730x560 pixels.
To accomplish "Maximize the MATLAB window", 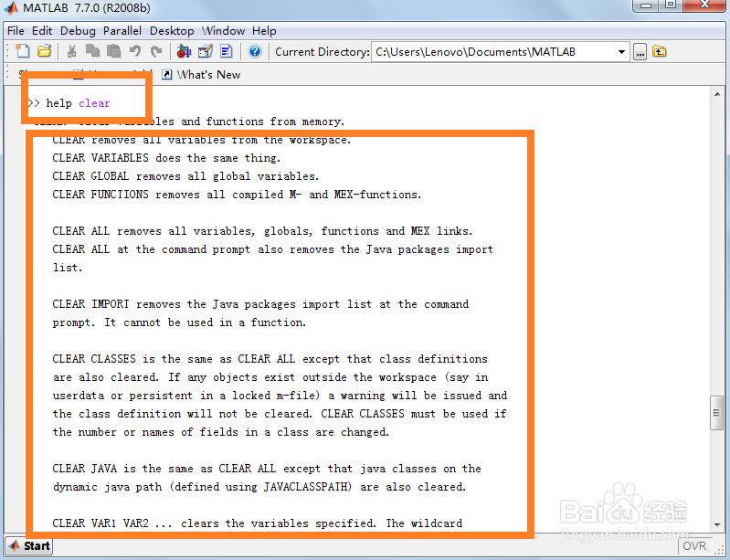I will point(671,5).
